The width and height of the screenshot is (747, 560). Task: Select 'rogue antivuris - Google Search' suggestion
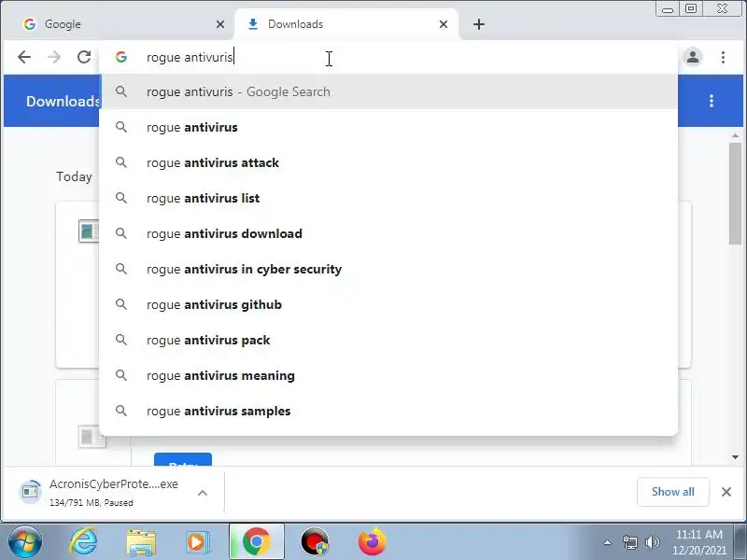pos(388,91)
